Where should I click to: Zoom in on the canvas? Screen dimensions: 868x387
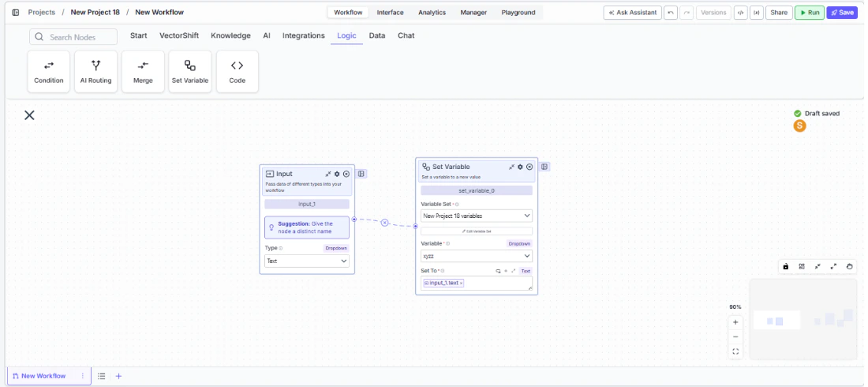coord(735,322)
